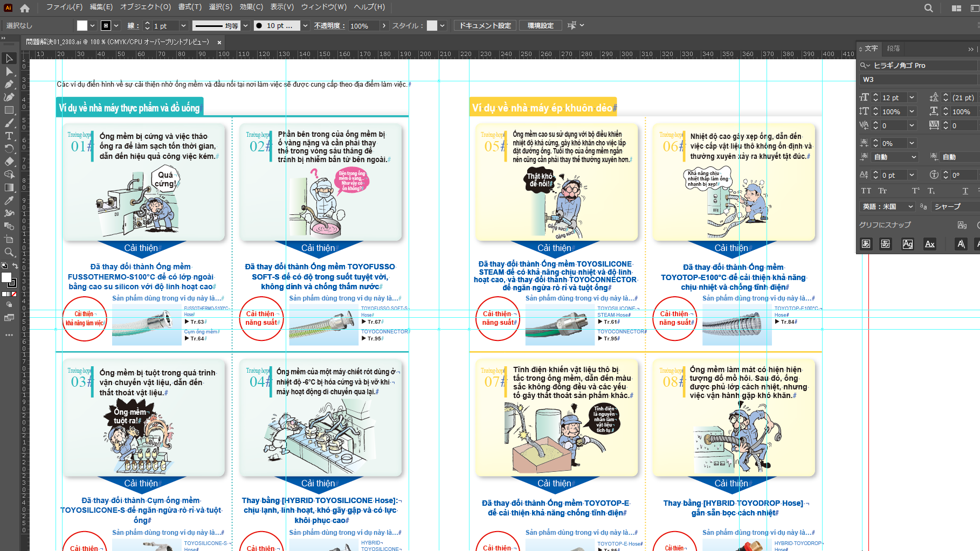Click the drawing mode icon
Viewport: 980px width, 551px height.
tap(9, 305)
